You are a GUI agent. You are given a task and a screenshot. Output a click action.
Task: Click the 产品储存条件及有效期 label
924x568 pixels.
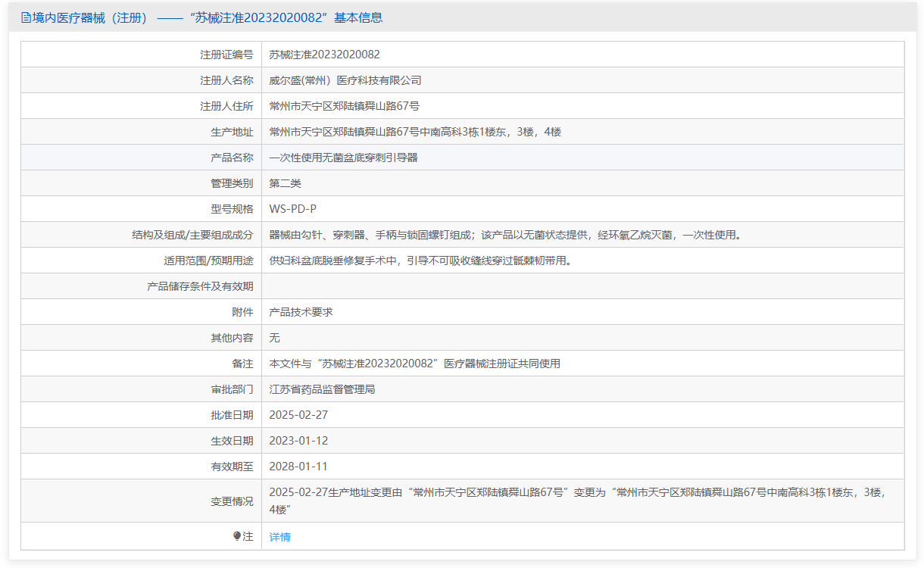coord(200,286)
